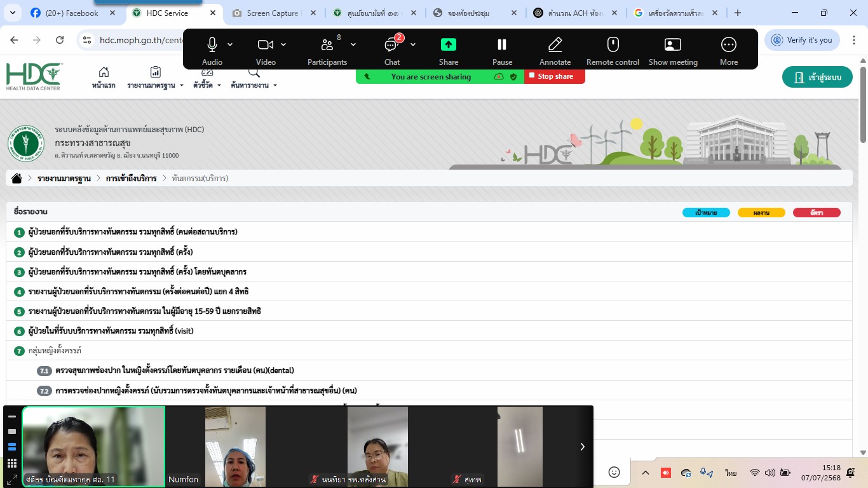Switch to the Facebook browser tab

coord(72,13)
